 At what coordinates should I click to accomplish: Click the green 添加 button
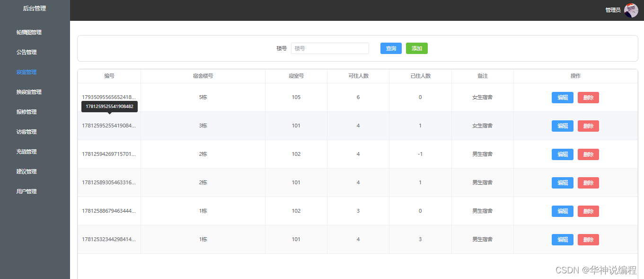(417, 48)
